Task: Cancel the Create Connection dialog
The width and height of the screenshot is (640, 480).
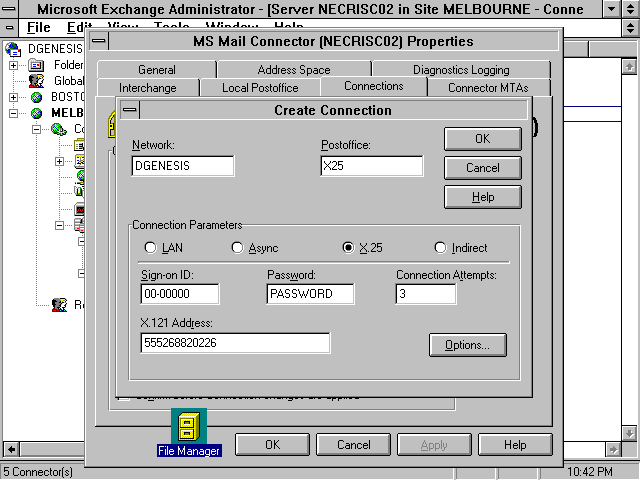Action: [x=482, y=168]
